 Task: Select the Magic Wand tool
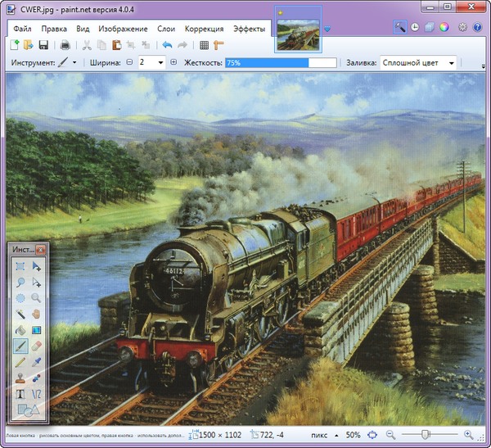[x=20, y=315]
